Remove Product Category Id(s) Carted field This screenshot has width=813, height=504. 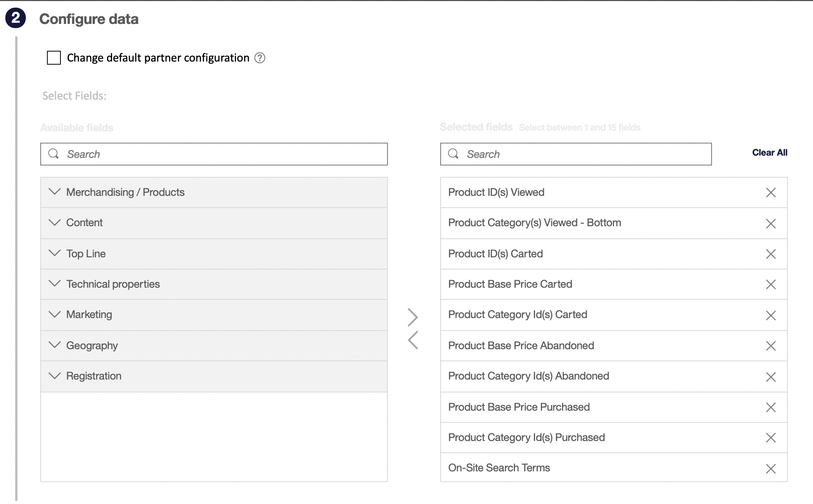tap(771, 315)
